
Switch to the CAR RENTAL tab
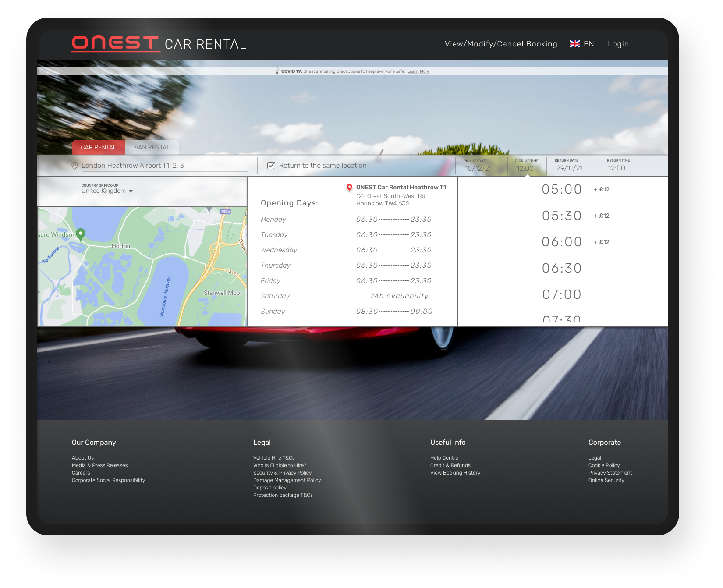click(x=99, y=147)
